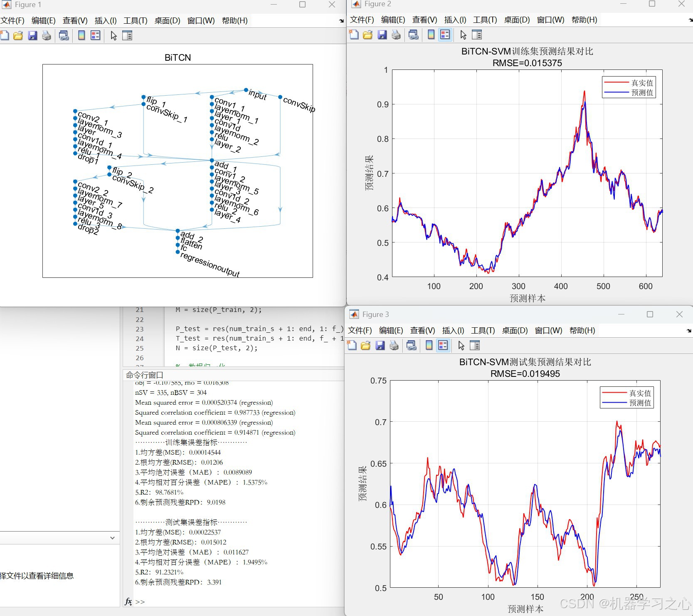Toggle Insert Legend icon in Figure 3 toolbar

pyautogui.click(x=443, y=346)
